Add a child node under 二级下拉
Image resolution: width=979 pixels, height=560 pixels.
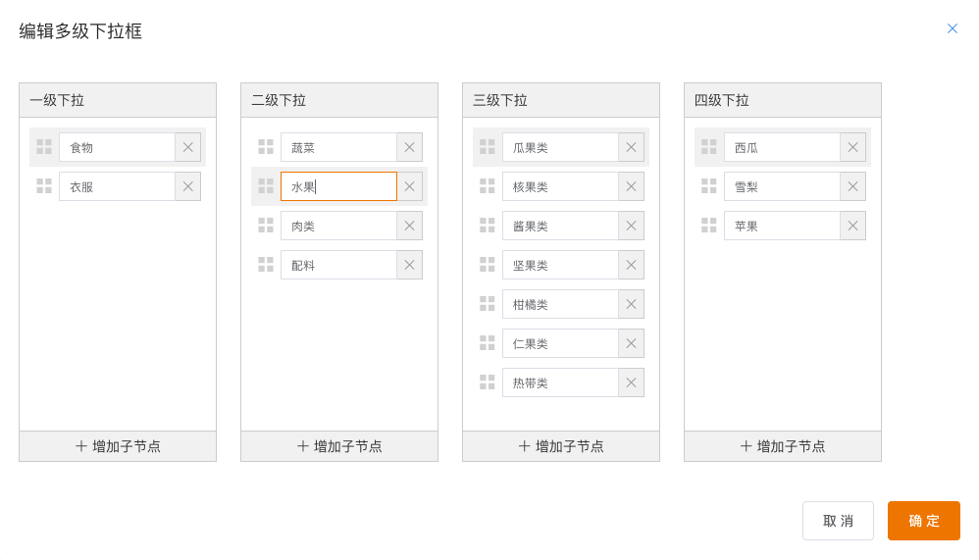(339, 446)
